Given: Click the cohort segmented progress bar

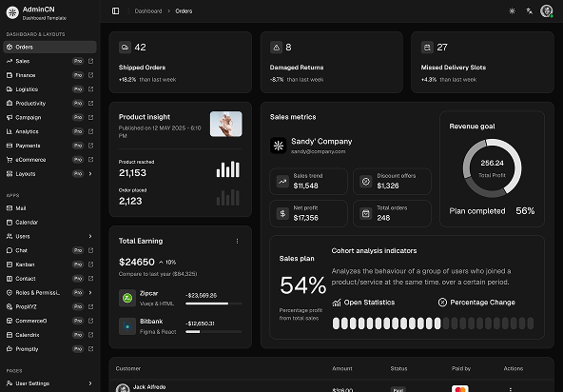Looking at the screenshot, I should [x=433, y=323].
